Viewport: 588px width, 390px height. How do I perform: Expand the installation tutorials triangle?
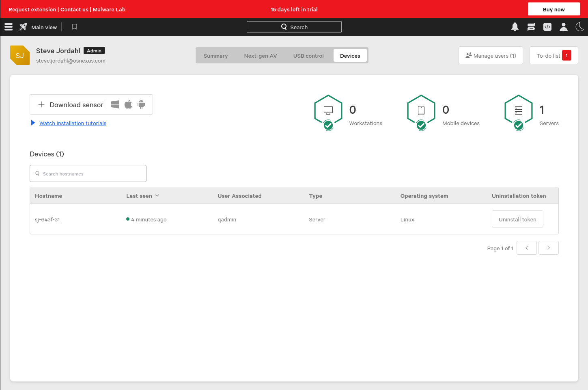pos(33,123)
